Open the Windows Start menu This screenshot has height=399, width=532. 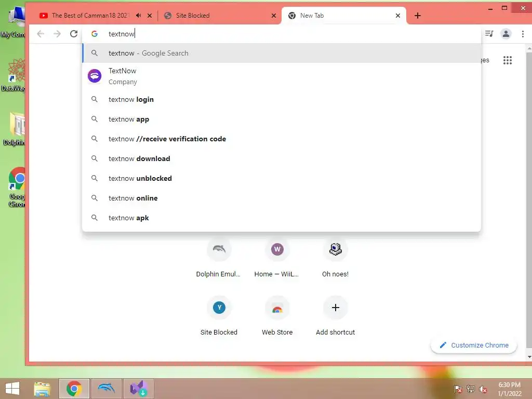12,389
